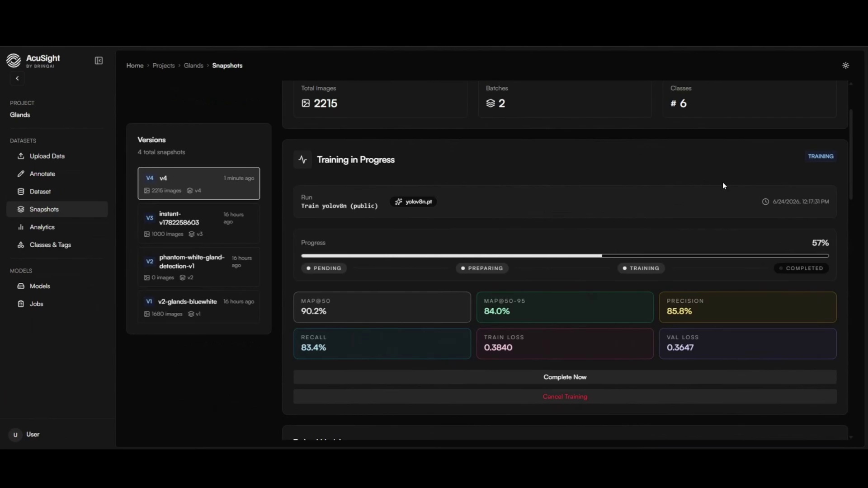868x488 pixels.
Task: Click the TRAINING stage pill
Action: [x=641, y=268]
